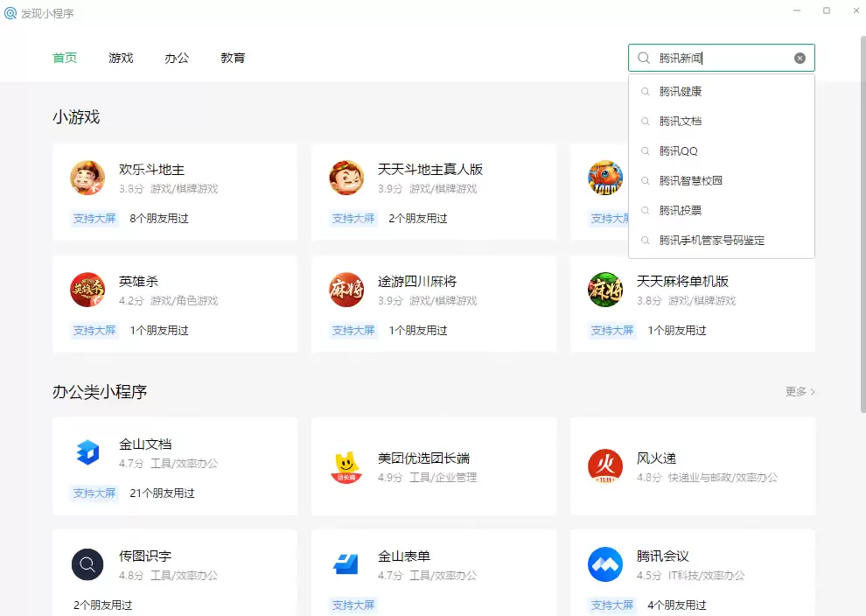Open 更多 for office mini programs
This screenshot has height=616, width=866.
point(797,392)
